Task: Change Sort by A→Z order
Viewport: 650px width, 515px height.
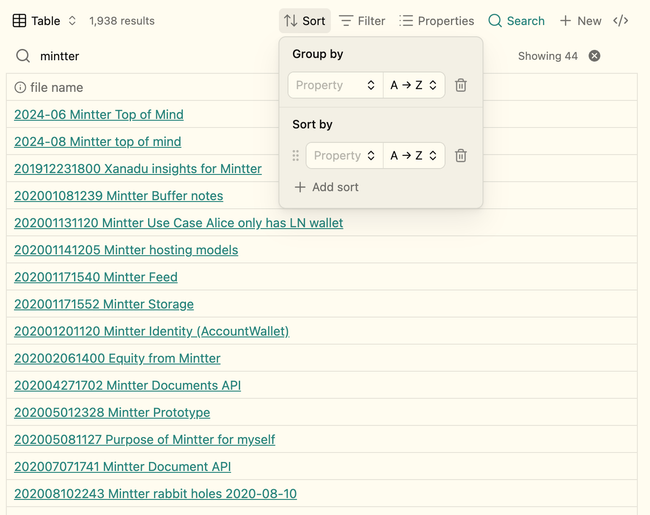Action: (414, 155)
